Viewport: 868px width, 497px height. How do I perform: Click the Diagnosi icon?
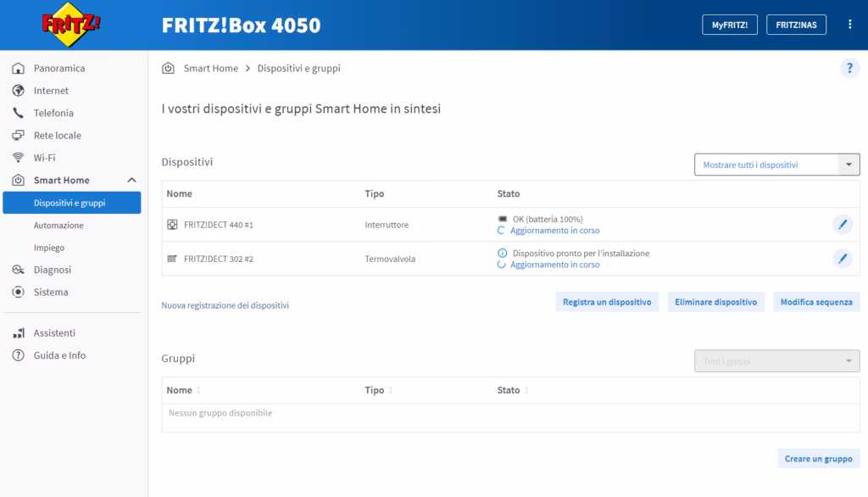19,270
